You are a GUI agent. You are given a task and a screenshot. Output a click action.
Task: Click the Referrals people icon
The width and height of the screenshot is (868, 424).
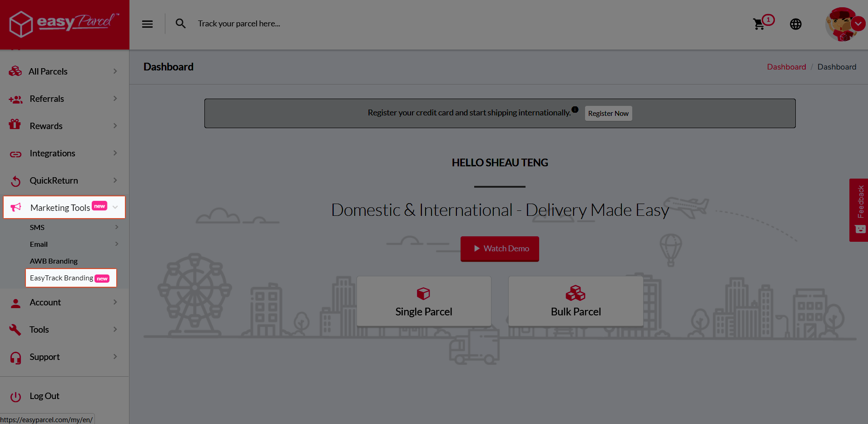click(x=15, y=99)
